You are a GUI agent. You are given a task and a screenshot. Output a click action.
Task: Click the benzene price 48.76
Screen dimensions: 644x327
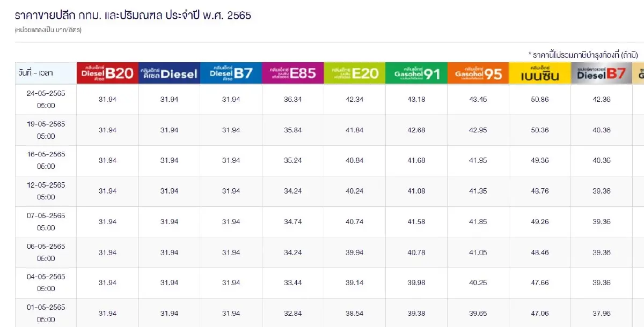pyautogui.click(x=540, y=191)
